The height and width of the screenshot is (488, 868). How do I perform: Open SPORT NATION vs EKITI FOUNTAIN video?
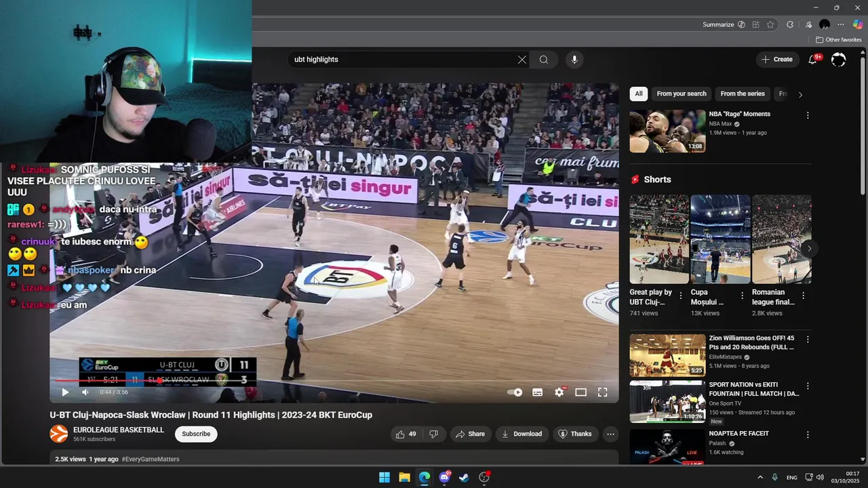point(667,401)
